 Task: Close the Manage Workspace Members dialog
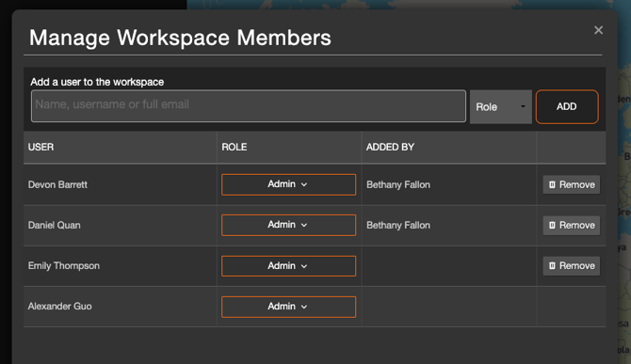(x=598, y=30)
